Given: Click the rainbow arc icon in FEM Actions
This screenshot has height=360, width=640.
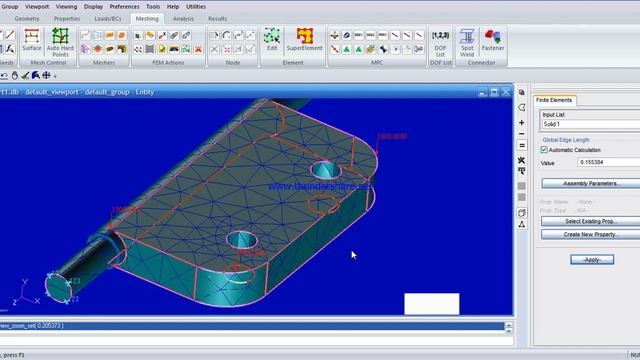Looking at the screenshot, I should point(174,49).
